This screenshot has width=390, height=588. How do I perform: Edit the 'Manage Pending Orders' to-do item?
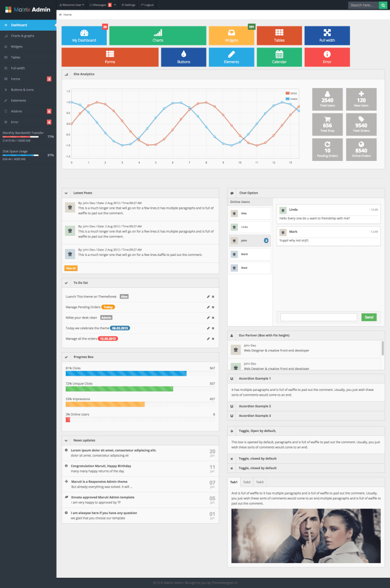[208, 307]
